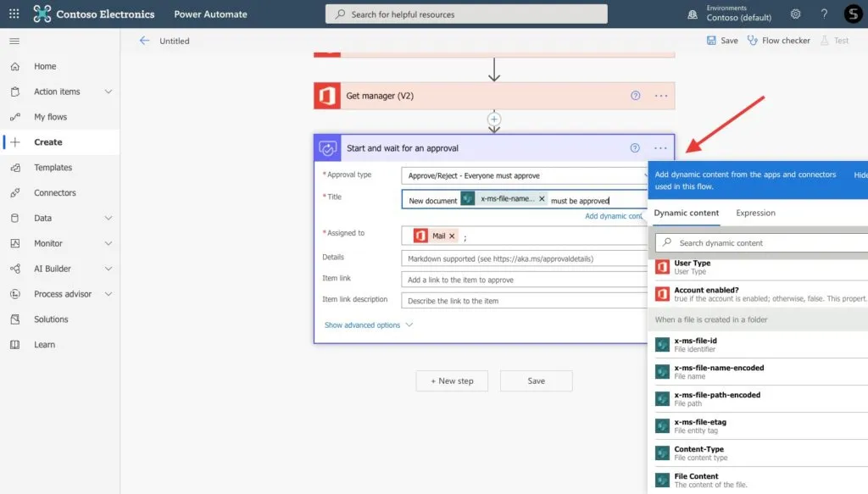Click the Item link input field
The height and width of the screenshot is (494, 868).
point(524,280)
